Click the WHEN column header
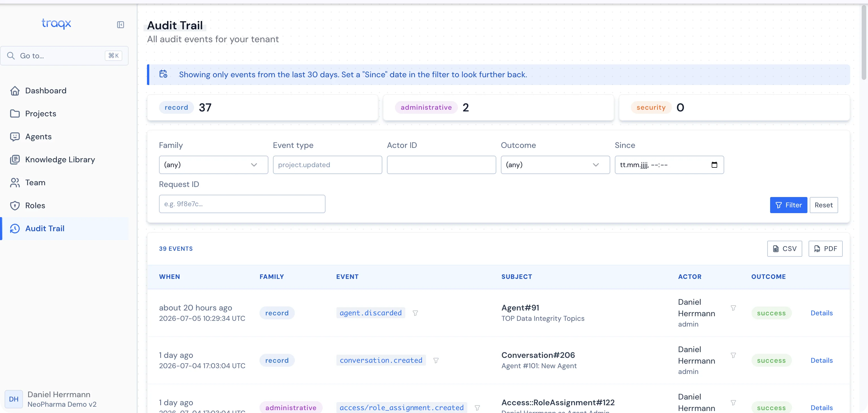This screenshot has height=413, width=868. click(x=169, y=277)
